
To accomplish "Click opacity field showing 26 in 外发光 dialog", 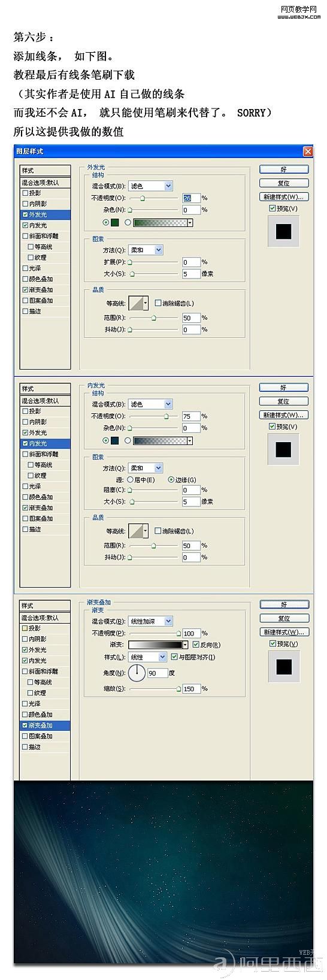I will (190, 198).
